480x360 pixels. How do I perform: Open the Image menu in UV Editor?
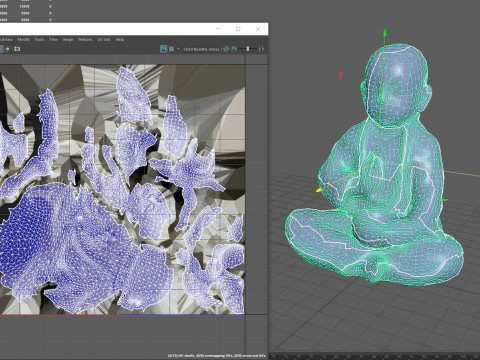pos(68,39)
